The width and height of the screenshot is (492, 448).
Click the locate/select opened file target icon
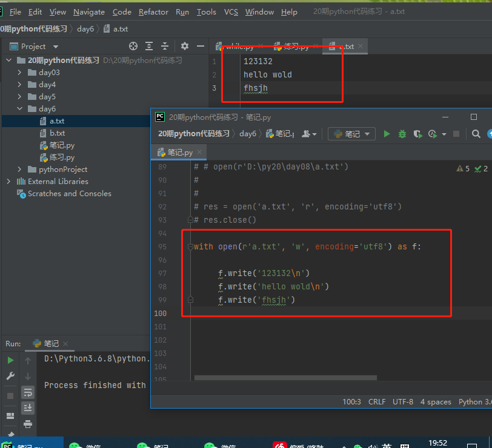tap(133, 46)
